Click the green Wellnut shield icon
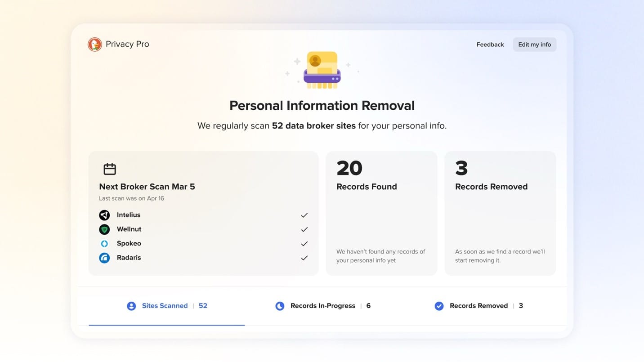 pos(104,229)
